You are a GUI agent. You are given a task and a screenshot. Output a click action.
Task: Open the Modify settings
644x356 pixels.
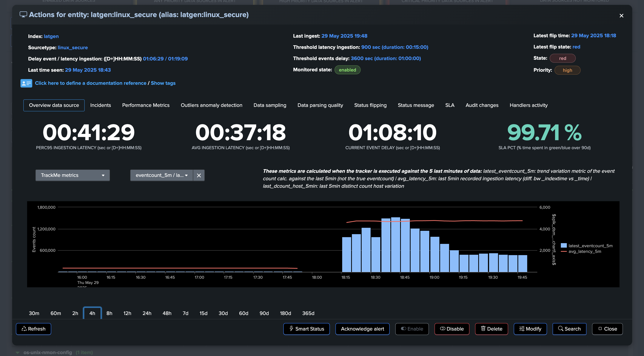[530, 329]
